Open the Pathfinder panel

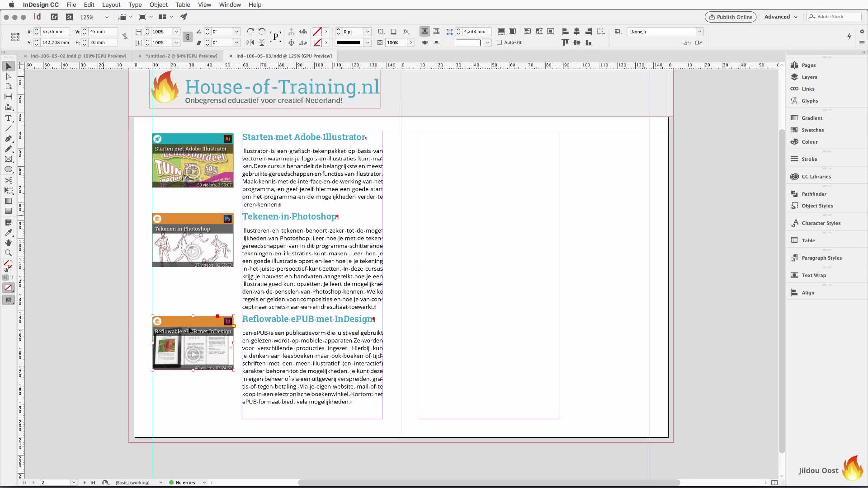814,194
